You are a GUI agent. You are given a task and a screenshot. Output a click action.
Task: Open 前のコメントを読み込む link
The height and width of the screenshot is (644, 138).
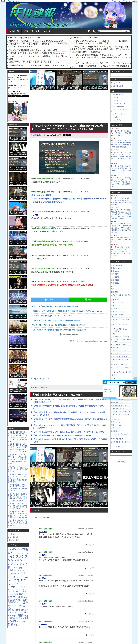42,517
